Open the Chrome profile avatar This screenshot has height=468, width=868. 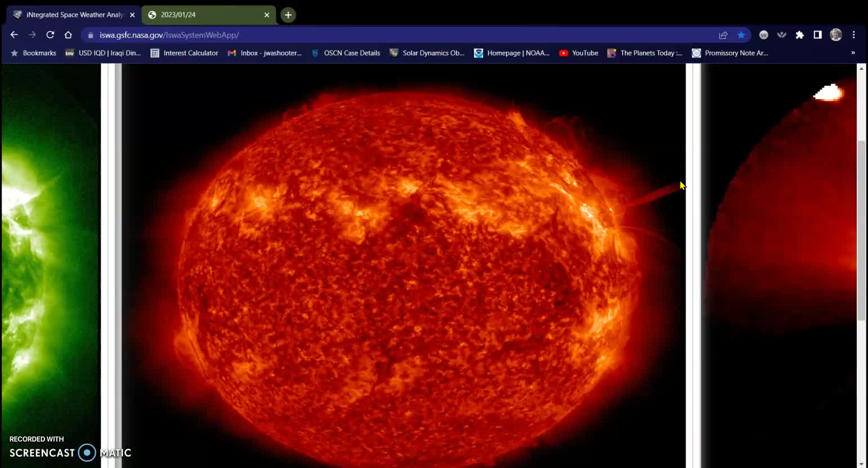click(x=836, y=35)
